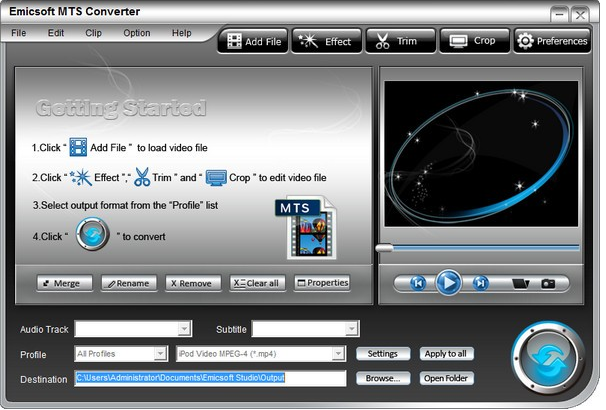The width and height of the screenshot is (606, 410).
Task: Expand the Subtitle dropdown
Action: [351, 328]
